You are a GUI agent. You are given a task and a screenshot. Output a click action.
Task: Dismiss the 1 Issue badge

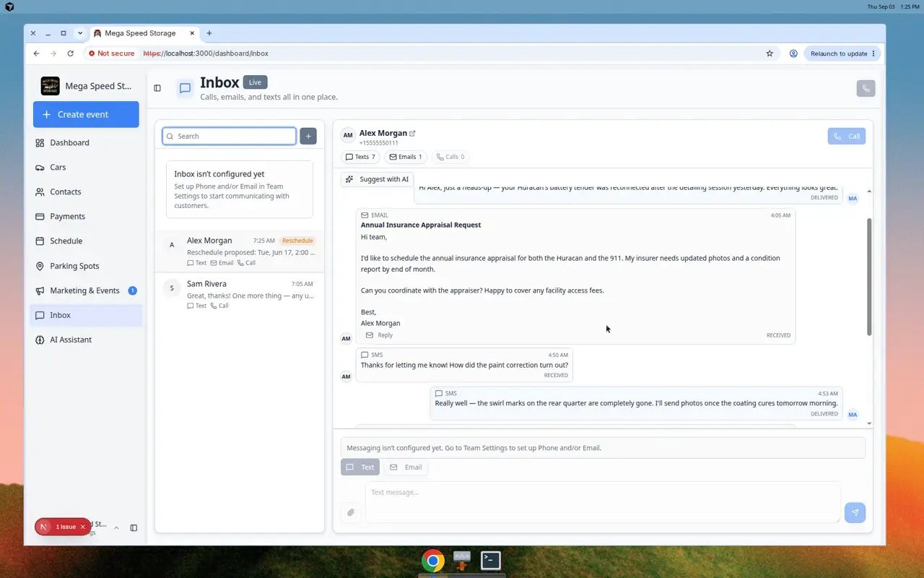coord(83,527)
